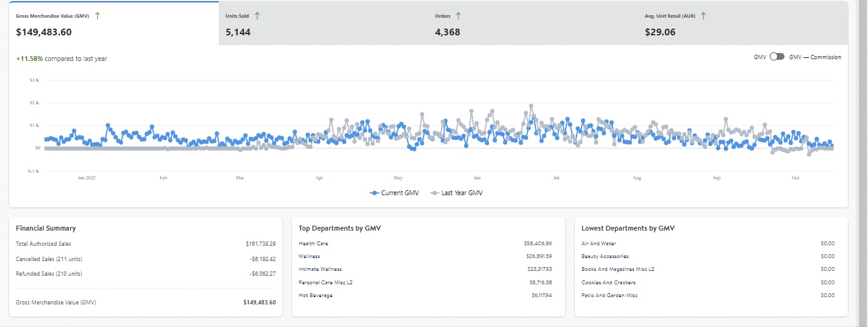Viewport: 868px width, 327px height.
Task: Click the -$6,062.27 refunded sales amount
Action: [x=263, y=273]
